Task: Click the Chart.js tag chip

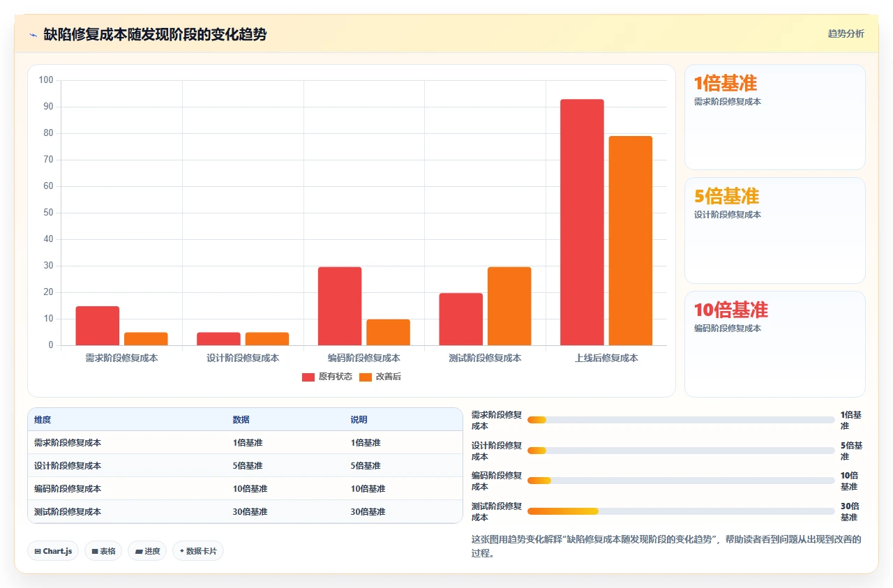Action: tap(54, 551)
